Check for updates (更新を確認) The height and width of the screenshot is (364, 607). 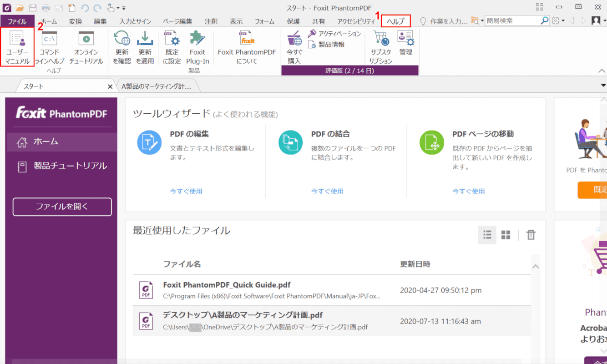tap(121, 47)
